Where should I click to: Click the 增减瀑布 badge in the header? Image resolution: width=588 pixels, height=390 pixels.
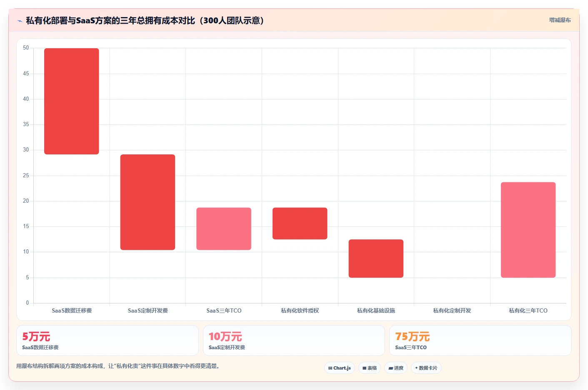[560, 20]
